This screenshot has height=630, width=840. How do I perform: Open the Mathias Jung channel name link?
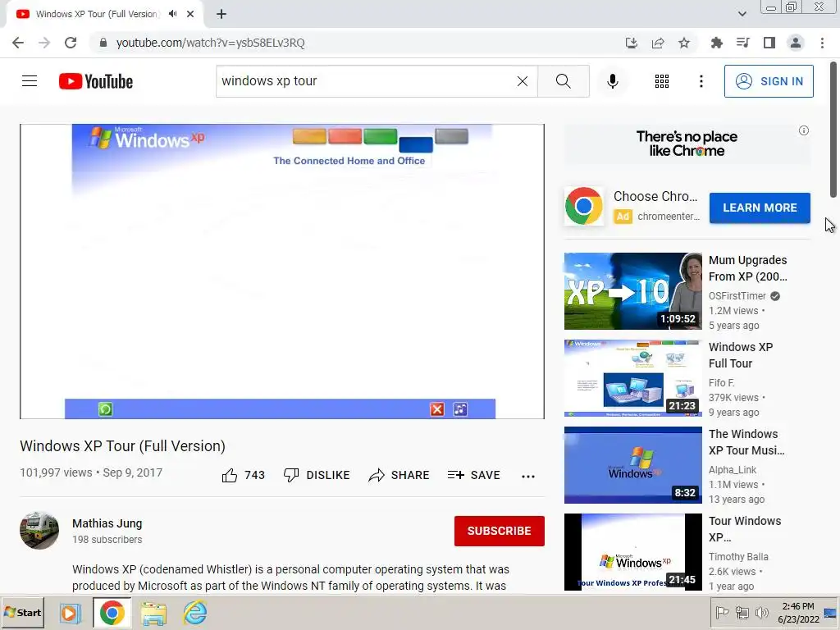click(x=107, y=523)
